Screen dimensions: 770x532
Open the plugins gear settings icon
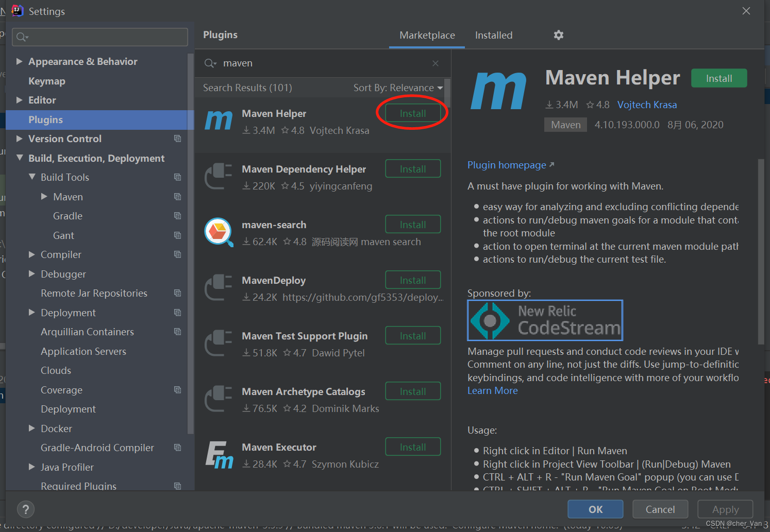[x=559, y=35]
